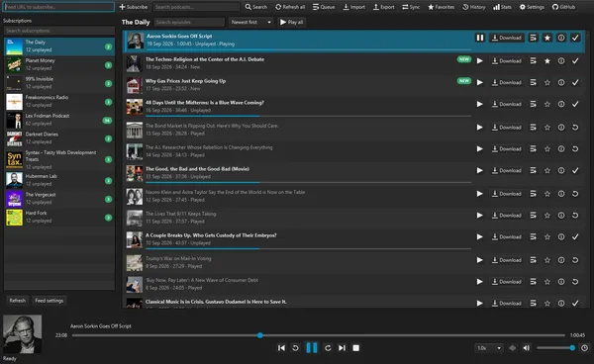Stop playback with the square button
Viewport: 594px width, 364px height.
pos(355,348)
